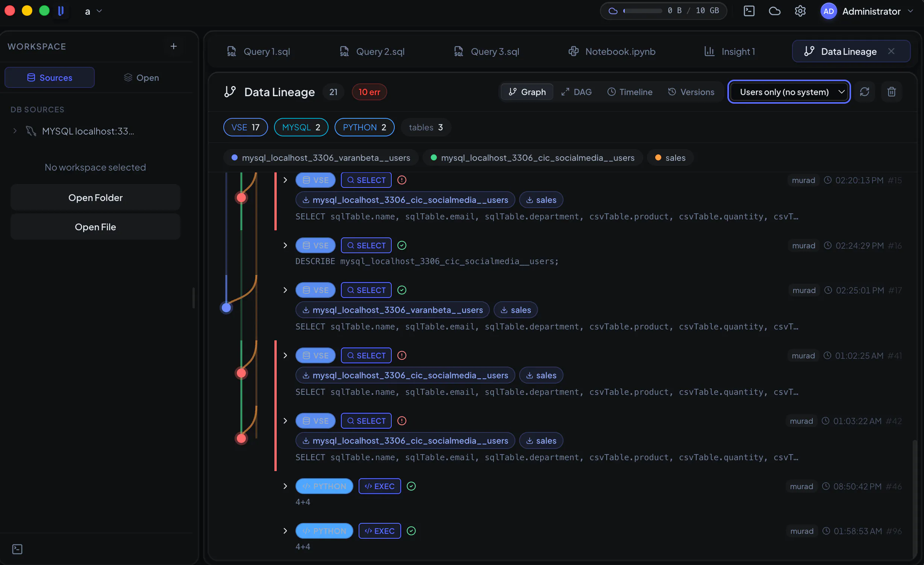Viewport: 924px width, 565px height.
Task: Click the lineage list vertical scrollbar
Action: click(914, 500)
